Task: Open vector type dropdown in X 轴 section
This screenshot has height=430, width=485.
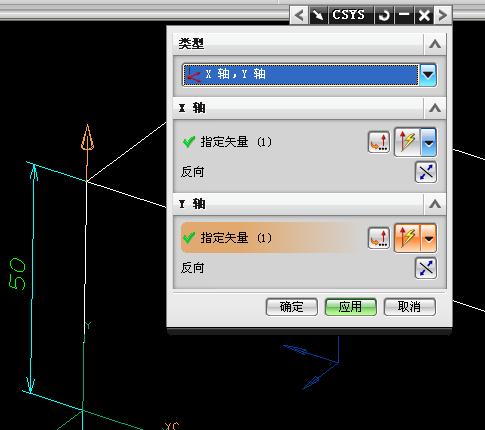Action: coord(429,143)
